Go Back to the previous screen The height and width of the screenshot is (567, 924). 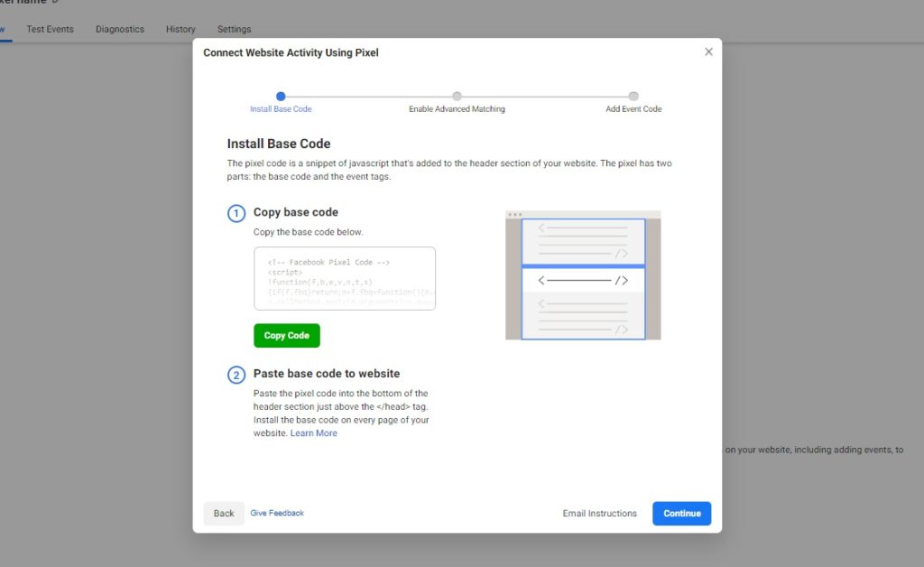(x=223, y=513)
